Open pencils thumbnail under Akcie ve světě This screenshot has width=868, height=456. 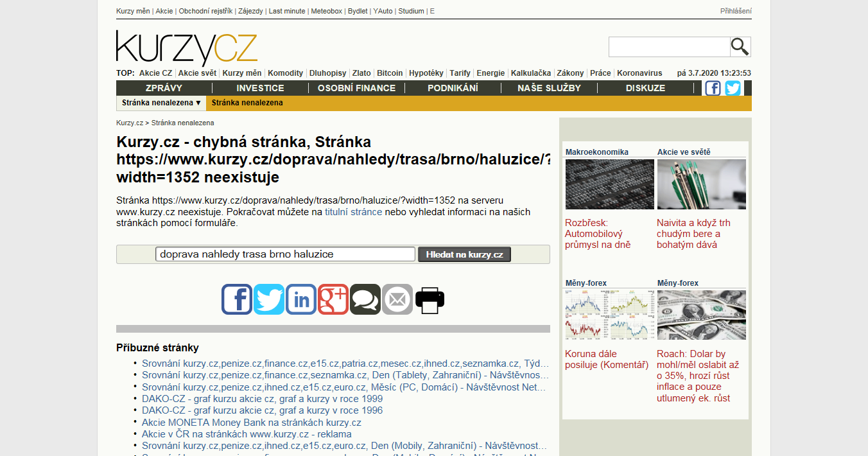pyautogui.click(x=702, y=184)
